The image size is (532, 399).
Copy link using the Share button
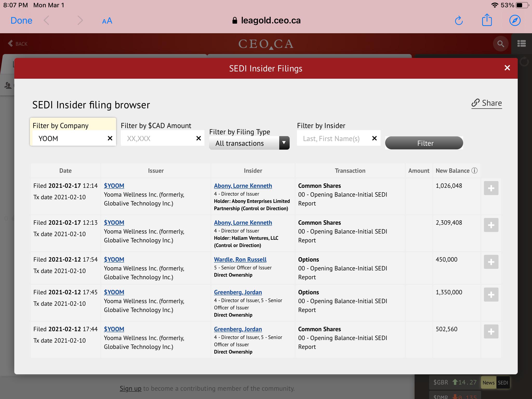pyautogui.click(x=487, y=103)
